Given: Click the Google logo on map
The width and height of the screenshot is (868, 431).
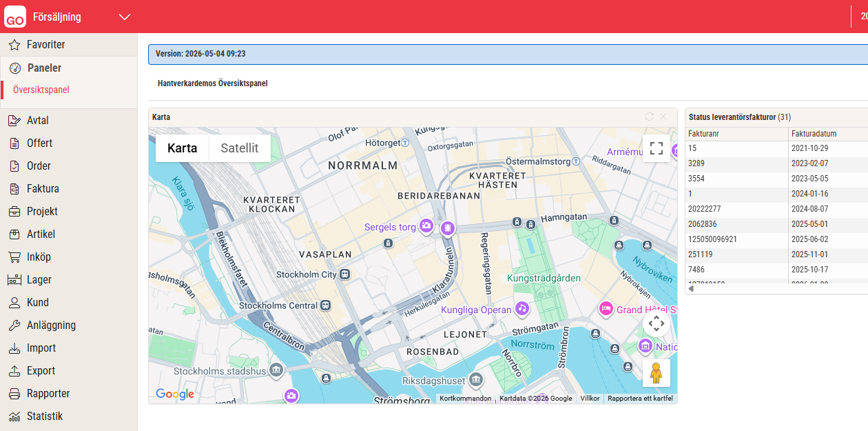Looking at the screenshot, I should [175, 394].
